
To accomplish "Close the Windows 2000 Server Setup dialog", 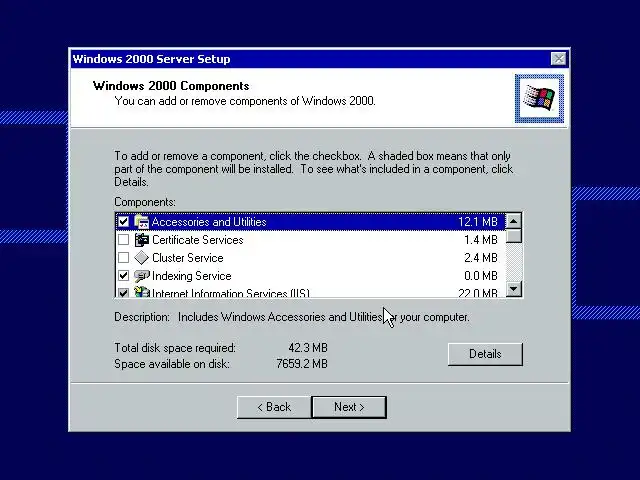I will tap(558, 59).
